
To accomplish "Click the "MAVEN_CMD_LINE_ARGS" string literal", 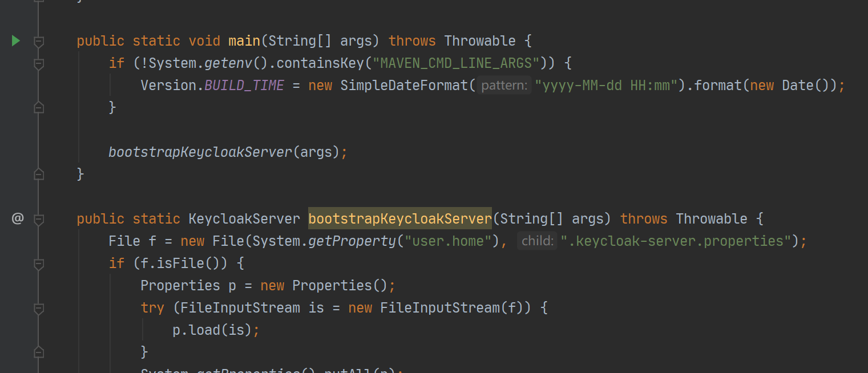I will click(456, 63).
